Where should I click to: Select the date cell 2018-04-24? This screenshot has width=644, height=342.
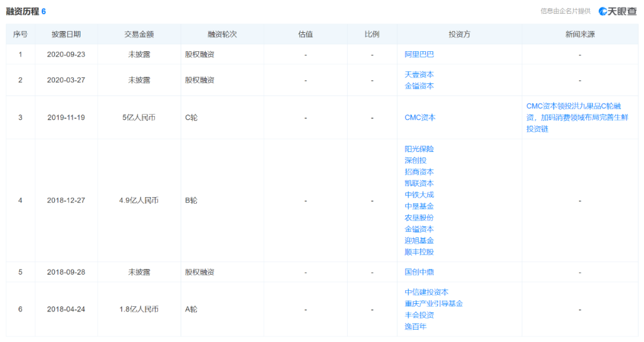(66, 309)
